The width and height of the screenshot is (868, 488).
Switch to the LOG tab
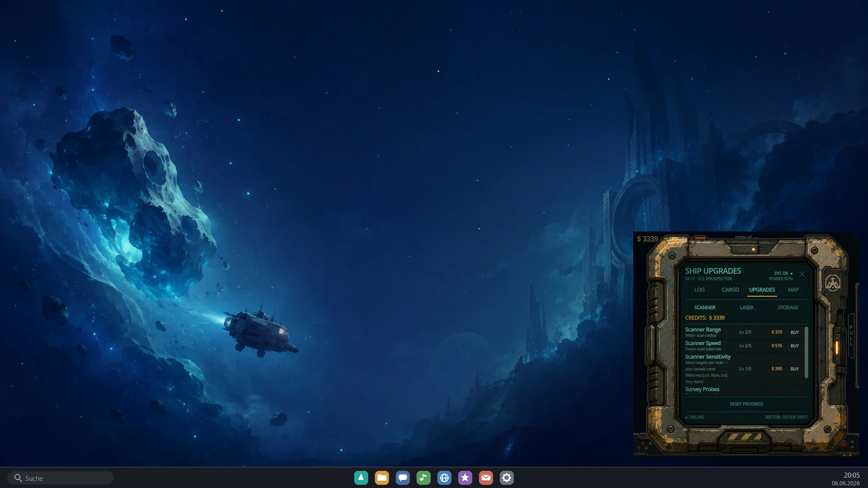(699, 290)
